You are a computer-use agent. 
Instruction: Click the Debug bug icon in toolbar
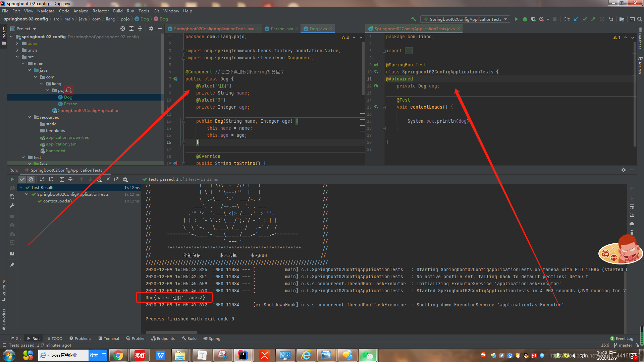(525, 19)
